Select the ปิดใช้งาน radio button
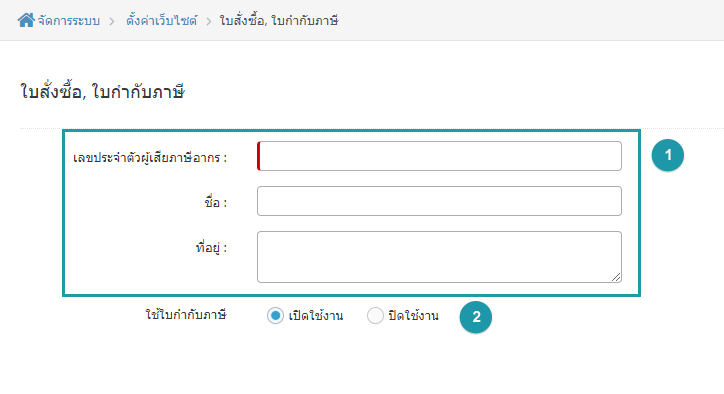This screenshot has width=724, height=394. pyautogui.click(x=375, y=316)
